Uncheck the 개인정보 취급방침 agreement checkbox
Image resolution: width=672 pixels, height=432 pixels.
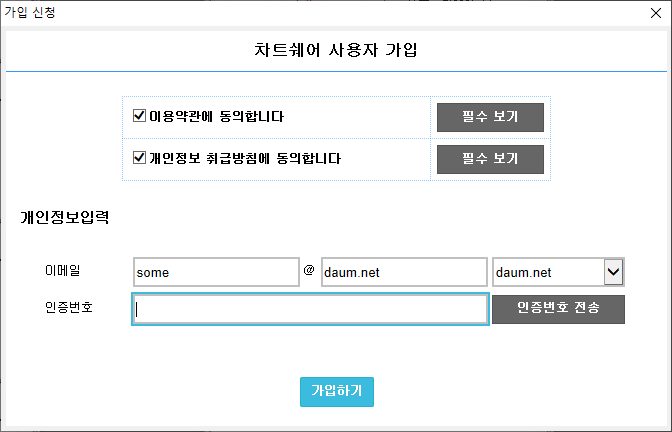pos(140,158)
